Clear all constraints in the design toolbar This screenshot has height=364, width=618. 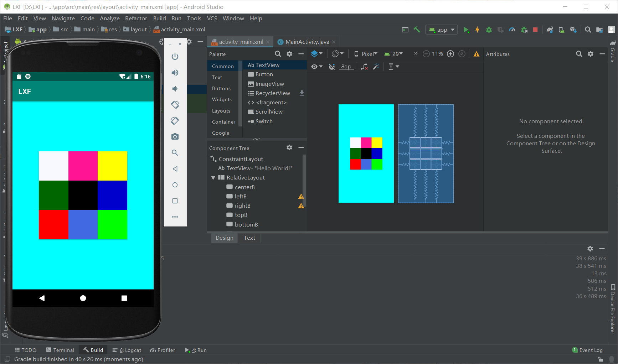click(x=364, y=67)
